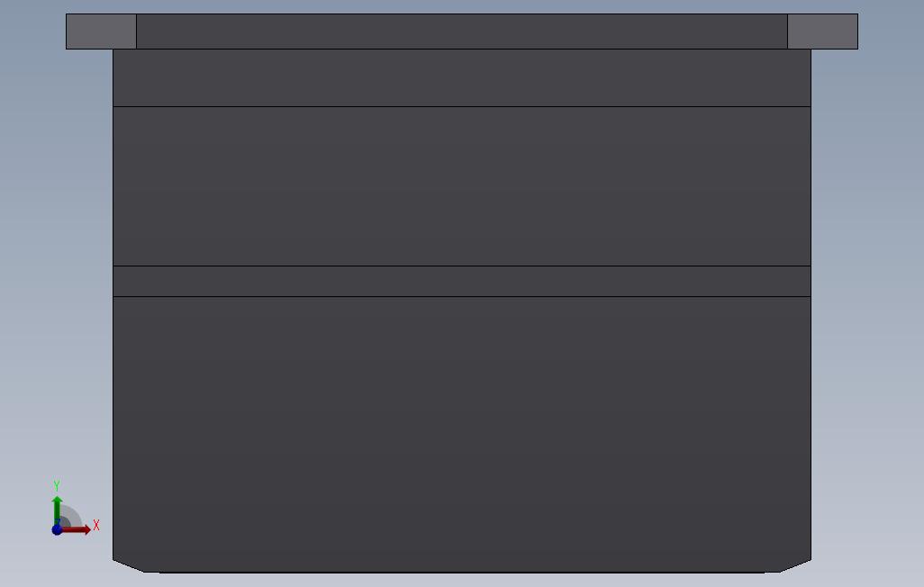Viewport: 924px width, 587px height.
Task: Select the light gray left flange block
Action: 102,32
